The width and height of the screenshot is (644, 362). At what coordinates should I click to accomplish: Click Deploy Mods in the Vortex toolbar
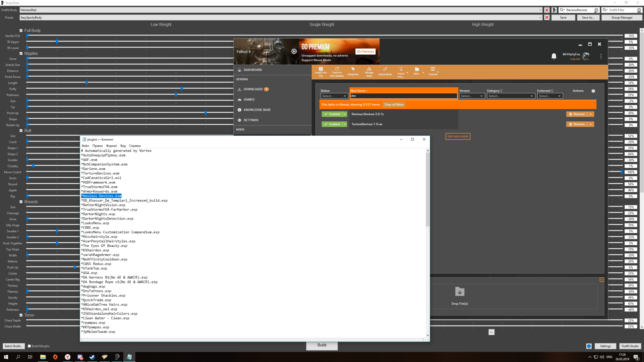point(385,72)
